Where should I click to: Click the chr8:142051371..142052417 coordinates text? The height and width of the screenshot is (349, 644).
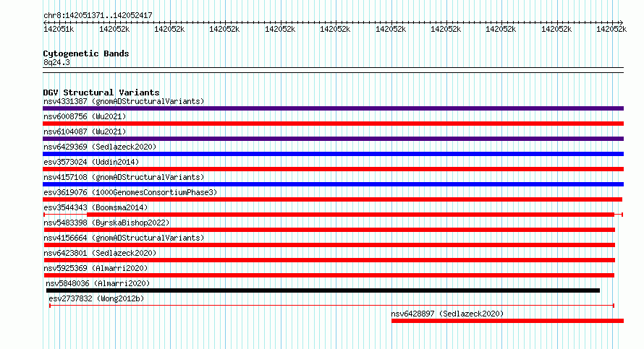(98, 15)
